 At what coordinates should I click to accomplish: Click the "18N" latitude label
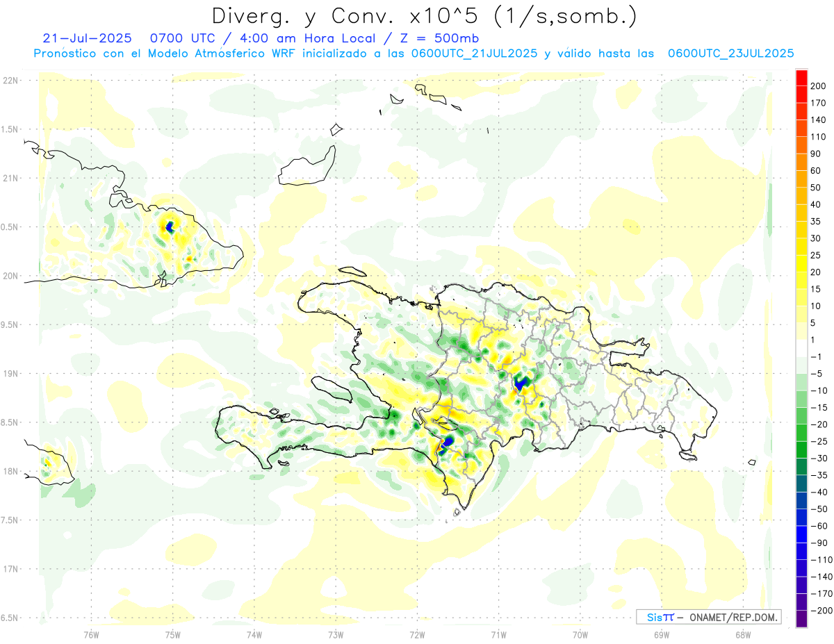point(10,471)
